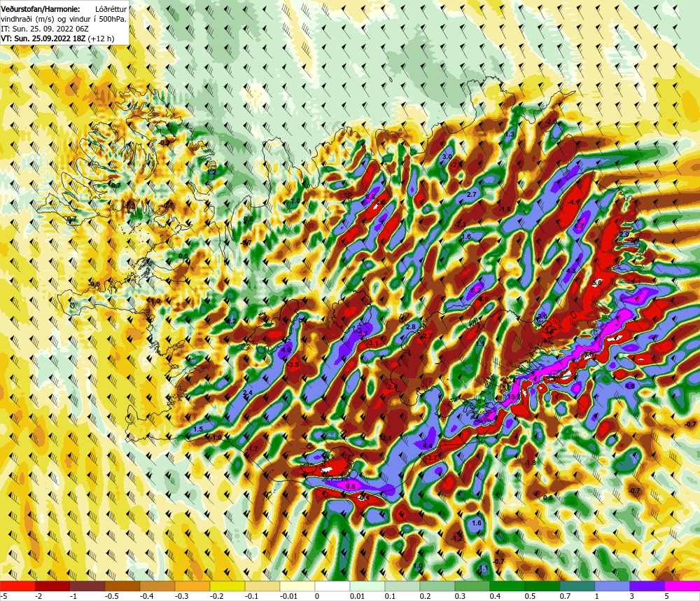Click the bright red legend swatch starting at -5

(17, 586)
